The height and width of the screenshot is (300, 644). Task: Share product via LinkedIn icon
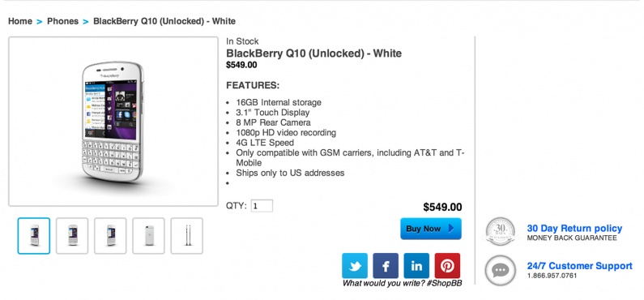coord(416,266)
